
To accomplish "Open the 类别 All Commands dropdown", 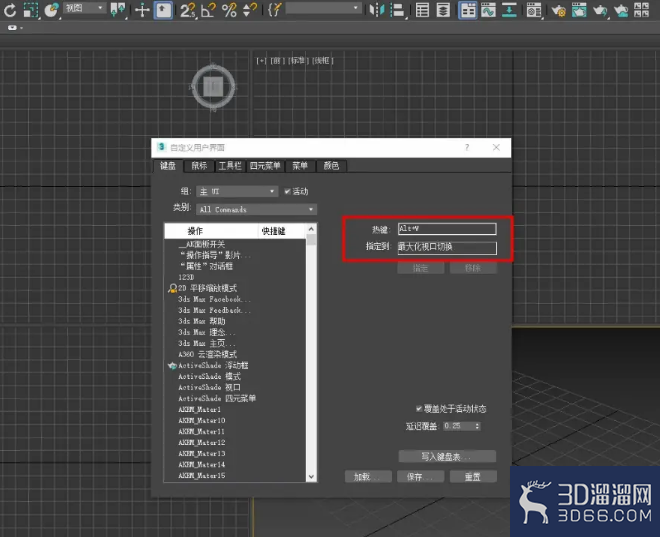I will tap(256, 209).
